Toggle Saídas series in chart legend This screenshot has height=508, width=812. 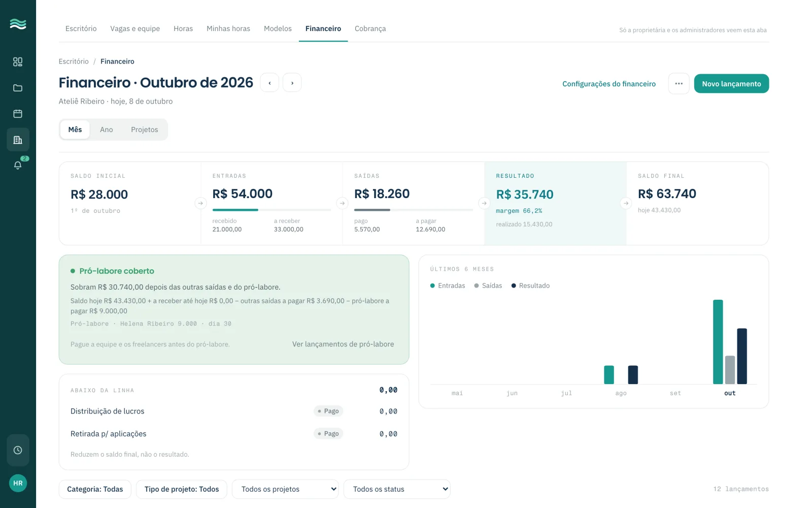click(x=488, y=285)
